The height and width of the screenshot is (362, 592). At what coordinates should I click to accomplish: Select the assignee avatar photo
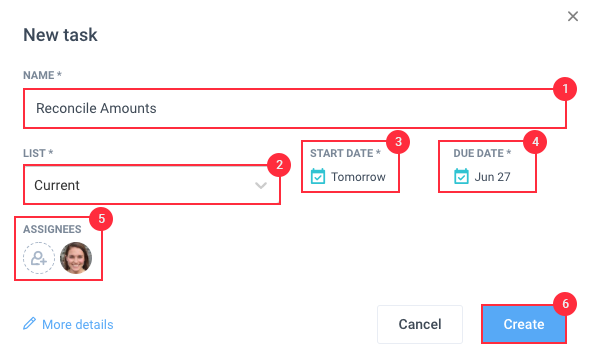pyautogui.click(x=76, y=258)
